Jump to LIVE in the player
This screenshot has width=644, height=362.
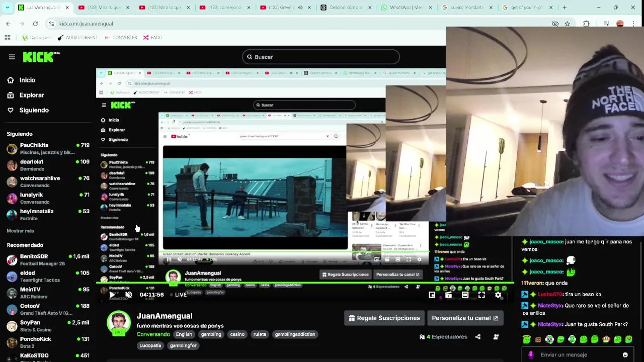[179, 295]
